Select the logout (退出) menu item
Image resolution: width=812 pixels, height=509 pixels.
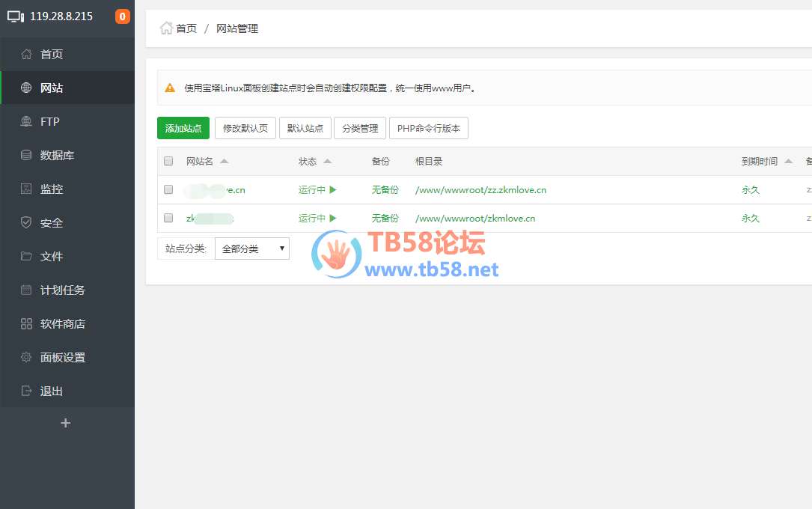pyautogui.click(x=52, y=391)
